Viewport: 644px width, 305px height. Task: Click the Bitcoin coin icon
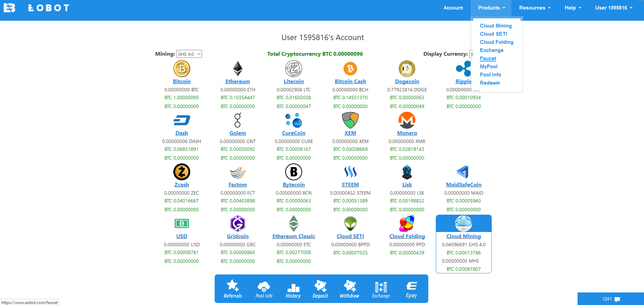point(182,69)
